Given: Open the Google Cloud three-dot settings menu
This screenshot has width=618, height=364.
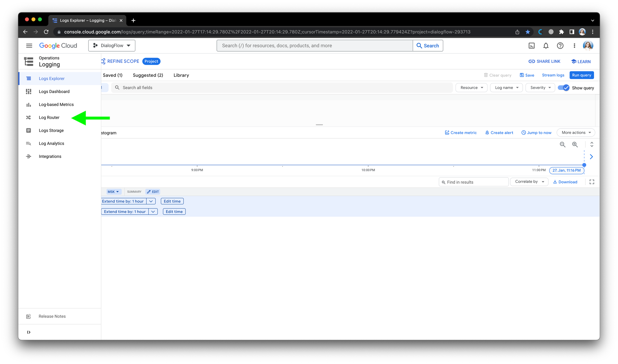Looking at the screenshot, I should pos(574,46).
